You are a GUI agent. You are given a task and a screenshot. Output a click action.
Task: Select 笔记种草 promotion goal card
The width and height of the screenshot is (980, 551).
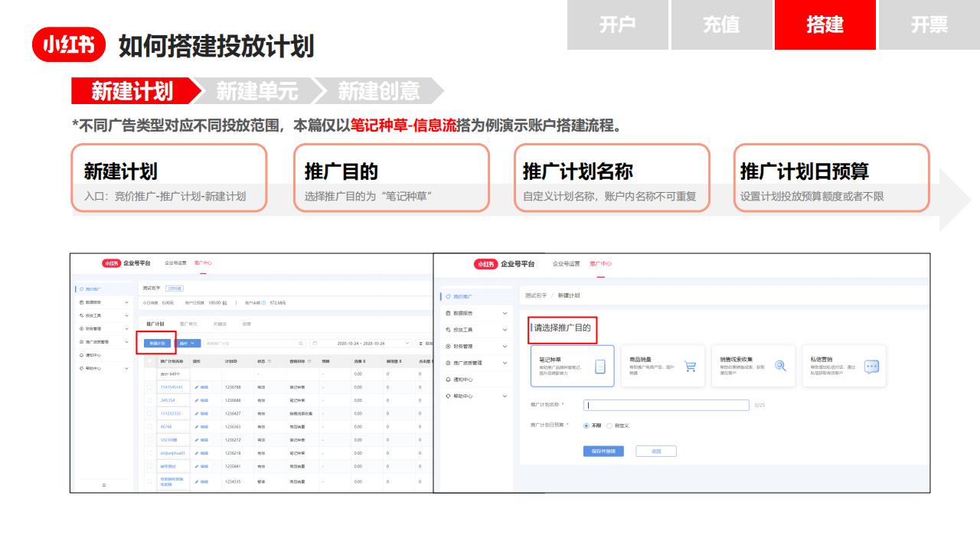point(572,366)
